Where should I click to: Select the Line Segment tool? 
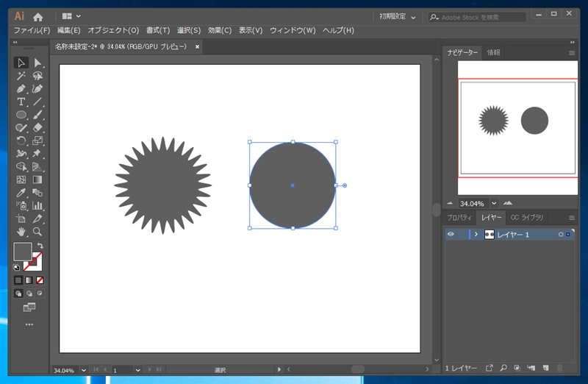(37, 102)
